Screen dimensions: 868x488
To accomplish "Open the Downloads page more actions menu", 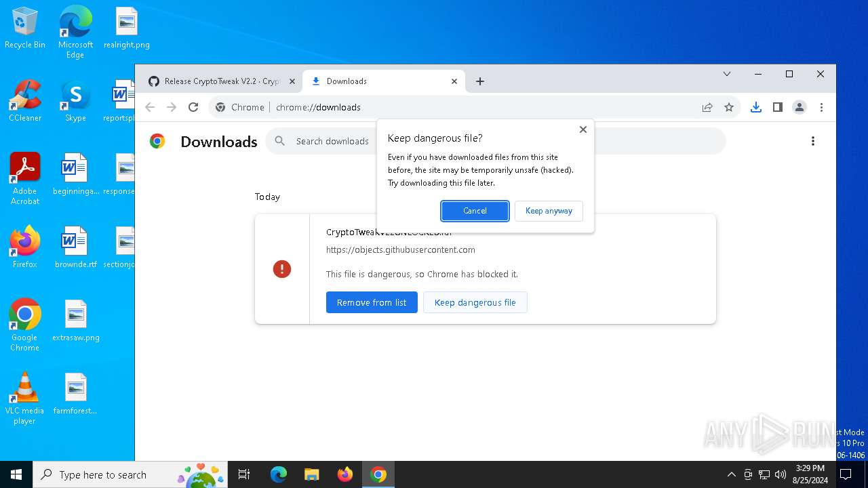I will point(813,141).
